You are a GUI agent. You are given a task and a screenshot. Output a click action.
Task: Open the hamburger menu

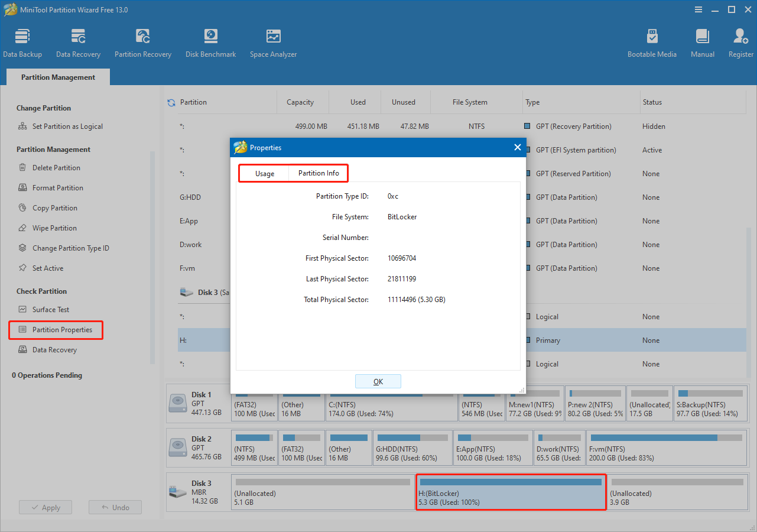click(x=698, y=9)
